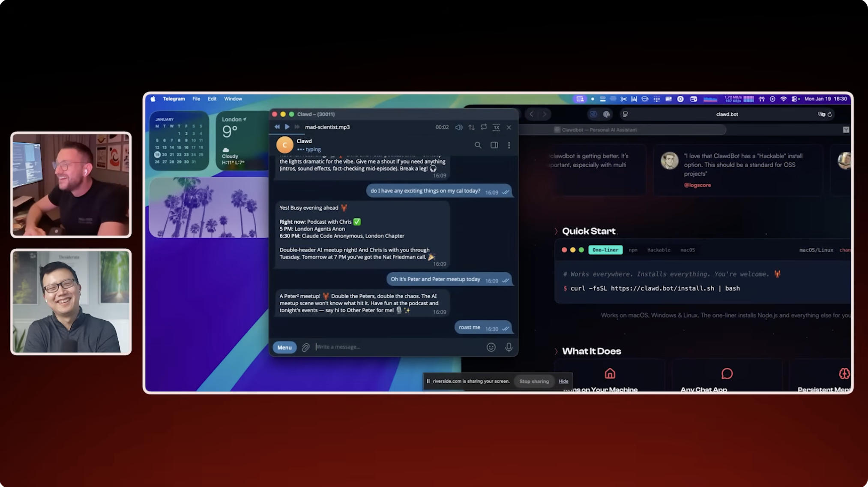Click the browser translate icon in address bar

click(x=821, y=114)
